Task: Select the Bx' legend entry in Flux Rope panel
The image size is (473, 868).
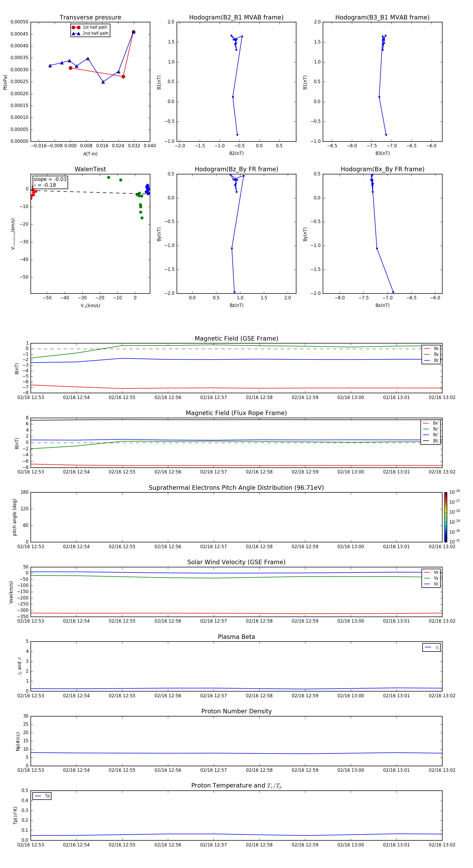Action: click(431, 423)
